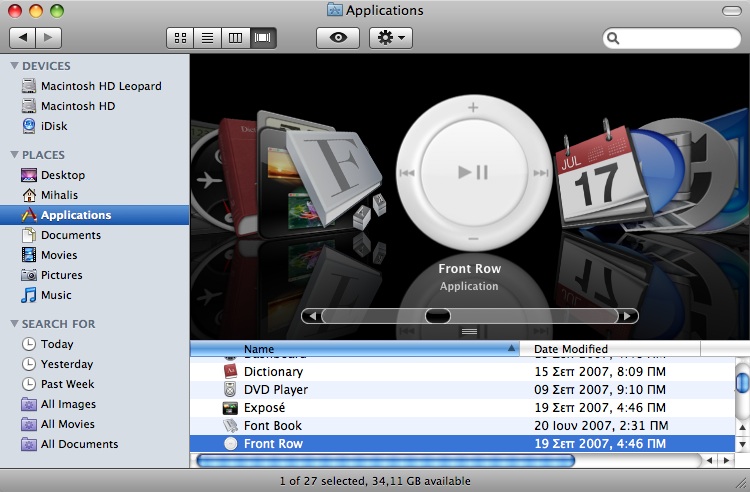Viewport: 750px width, 492px height.
Task: Click the Cover Flow scrubber knob
Action: (x=438, y=316)
